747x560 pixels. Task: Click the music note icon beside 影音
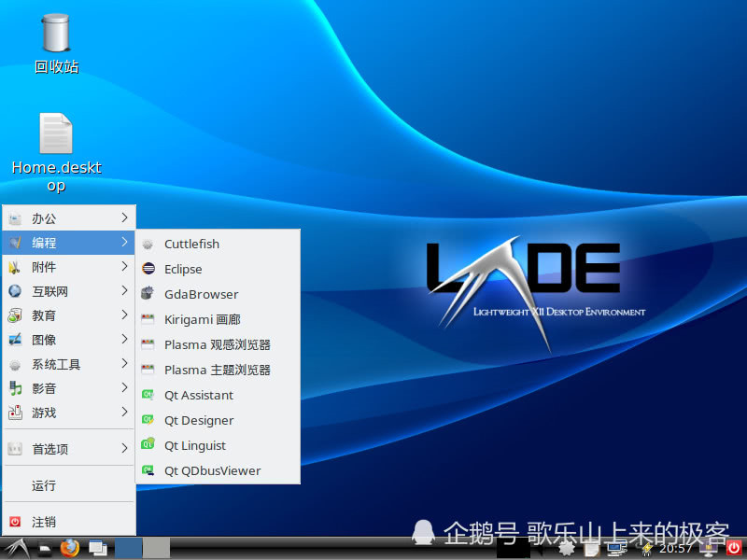[15, 388]
